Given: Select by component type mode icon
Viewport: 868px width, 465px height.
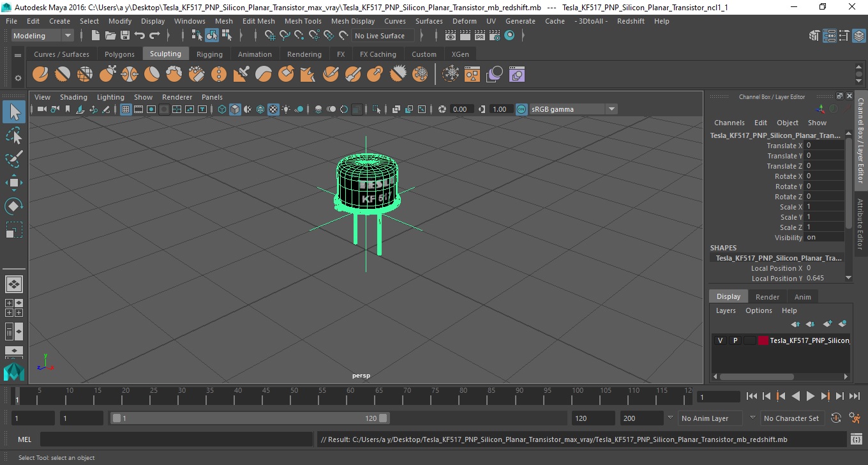Looking at the screenshot, I should click(x=227, y=36).
